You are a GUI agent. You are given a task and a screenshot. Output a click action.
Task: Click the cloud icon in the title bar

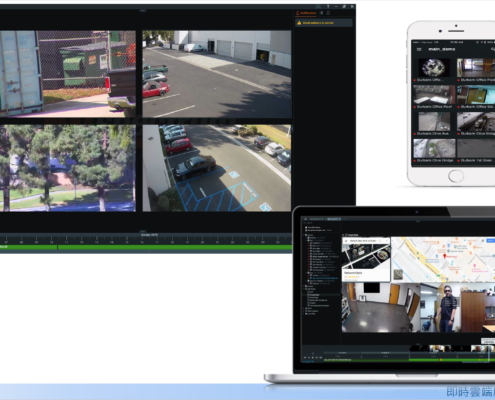pyautogui.click(x=318, y=6)
